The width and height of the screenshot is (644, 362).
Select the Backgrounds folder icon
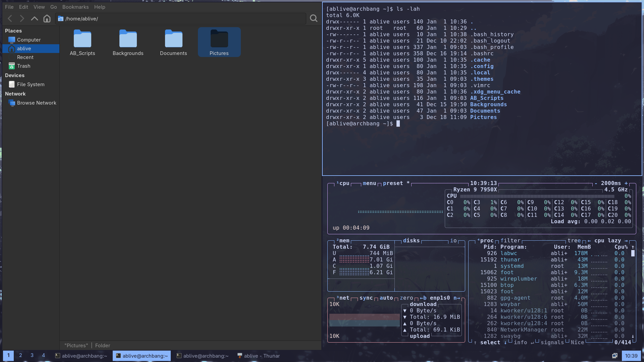(128, 39)
